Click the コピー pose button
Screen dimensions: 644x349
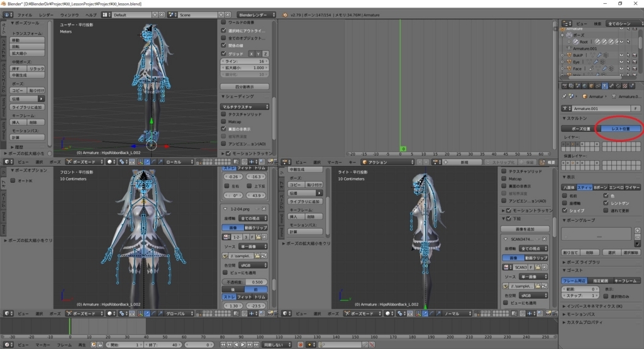pos(18,91)
